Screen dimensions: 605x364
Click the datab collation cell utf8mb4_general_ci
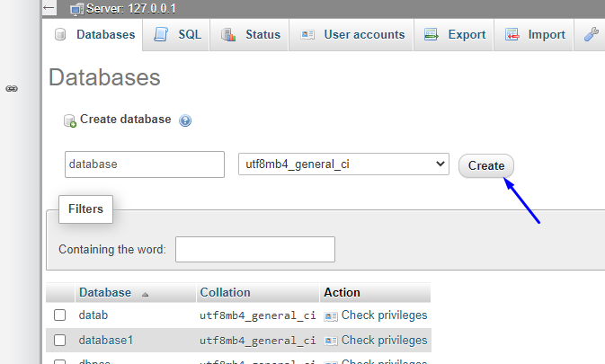258,315
